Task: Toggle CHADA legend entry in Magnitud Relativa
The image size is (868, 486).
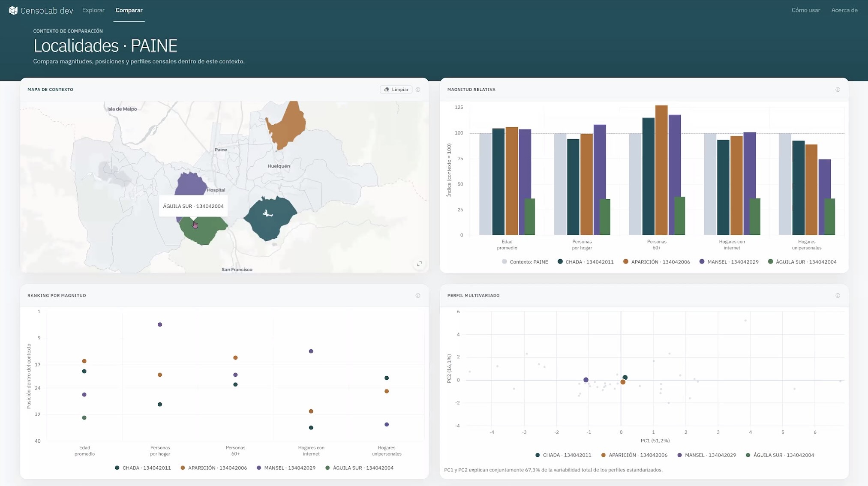Action: 586,262
